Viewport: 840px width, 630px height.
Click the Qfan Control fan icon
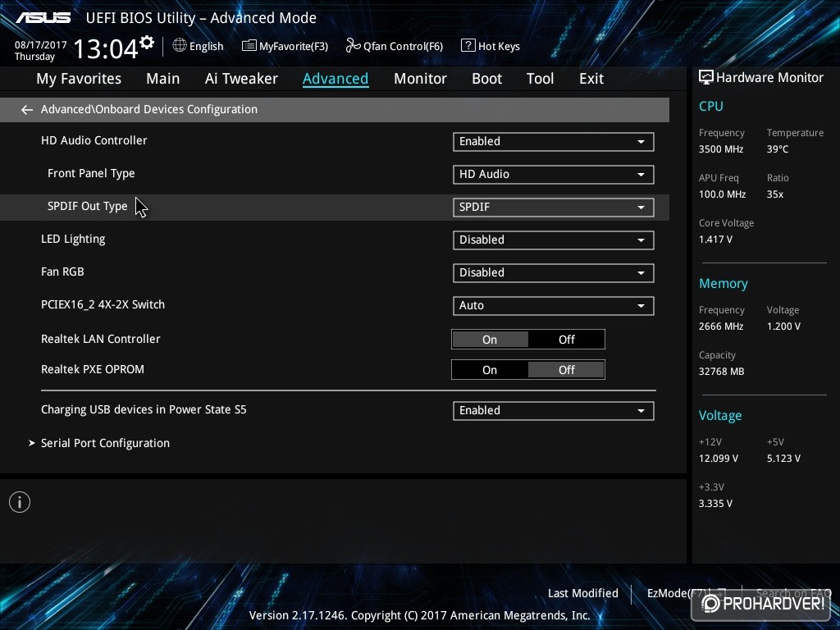(353, 46)
